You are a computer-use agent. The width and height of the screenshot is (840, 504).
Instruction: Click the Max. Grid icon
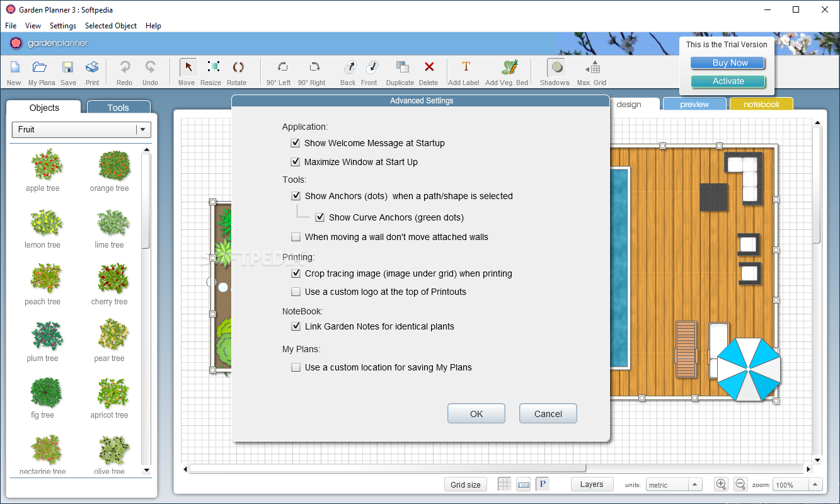point(593,67)
